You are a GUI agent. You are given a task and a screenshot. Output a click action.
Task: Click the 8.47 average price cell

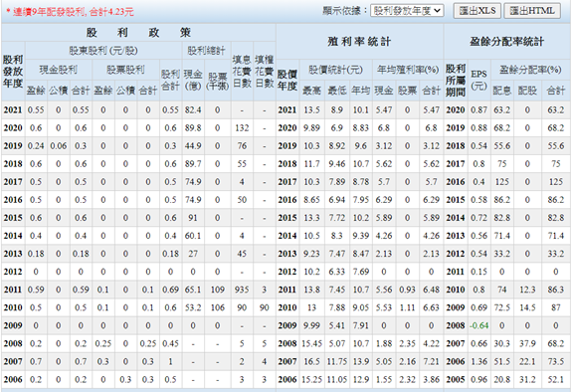pos(361,254)
